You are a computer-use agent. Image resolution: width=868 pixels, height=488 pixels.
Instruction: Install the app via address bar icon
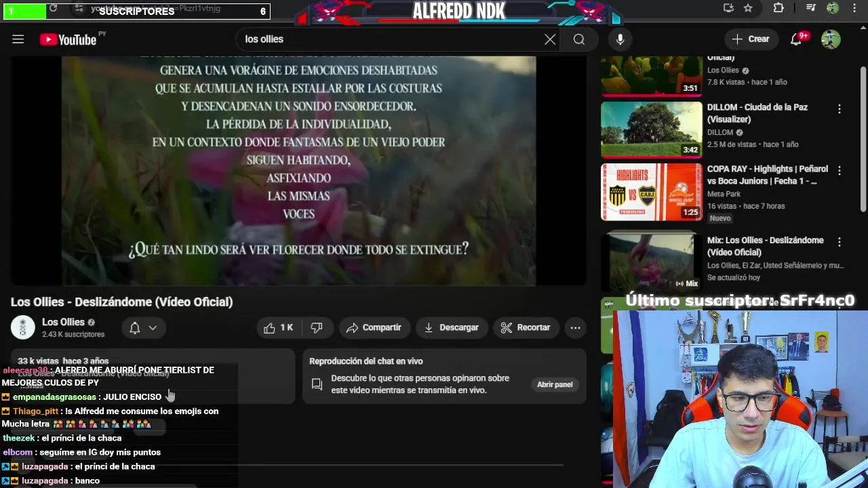(728, 8)
